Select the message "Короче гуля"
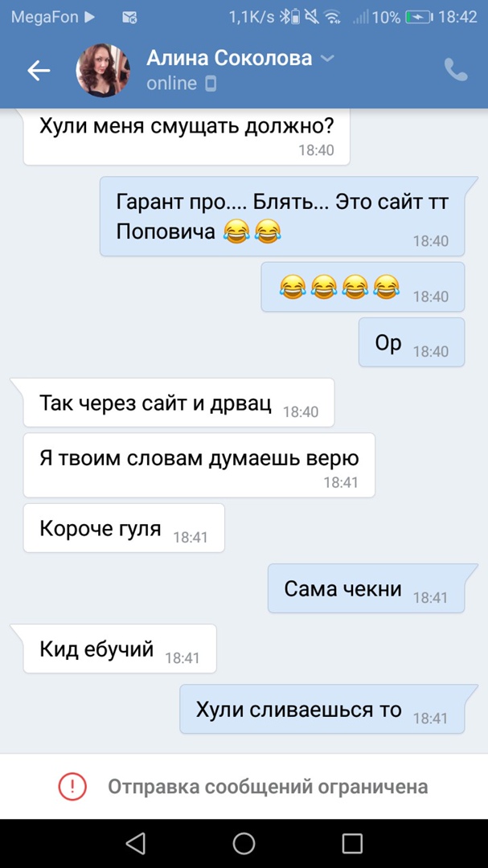This screenshot has width=488, height=868. coord(124,528)
